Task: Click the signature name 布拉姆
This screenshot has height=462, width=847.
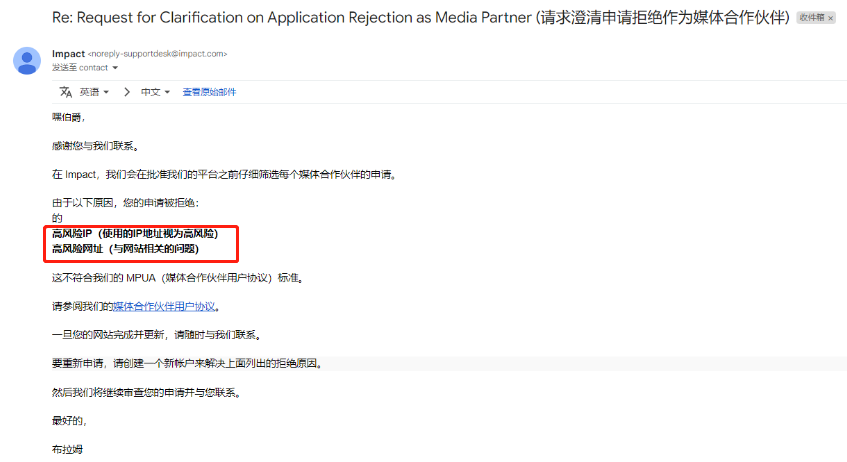Action: click(68, 450)
